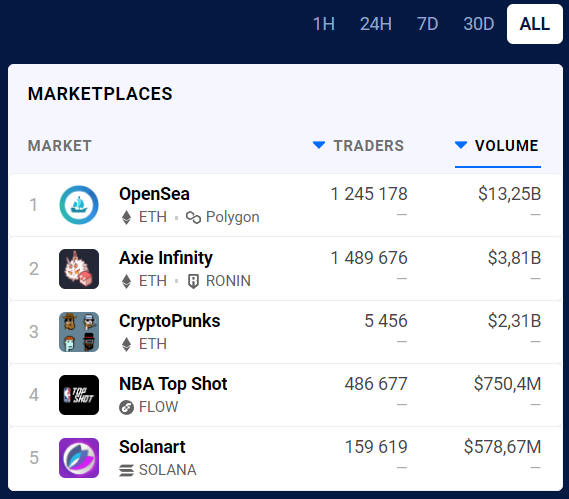Viewport: 569px width, 499px height.
Task: Click the RONIN label under Axie Infinity
Action: (x=228, y=281)
